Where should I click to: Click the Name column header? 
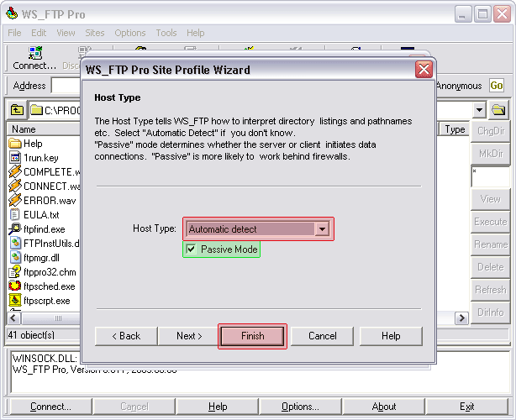[42, 129]
